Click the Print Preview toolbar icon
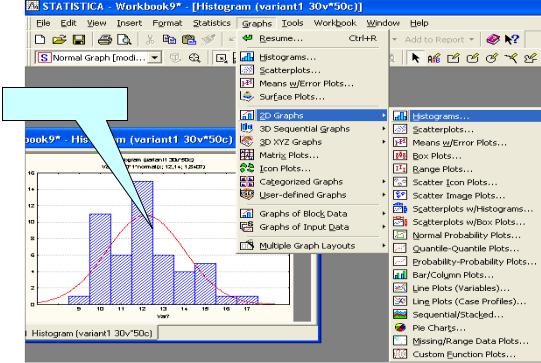541x363 pixels. pyautogui.click(x=124, y=40)
